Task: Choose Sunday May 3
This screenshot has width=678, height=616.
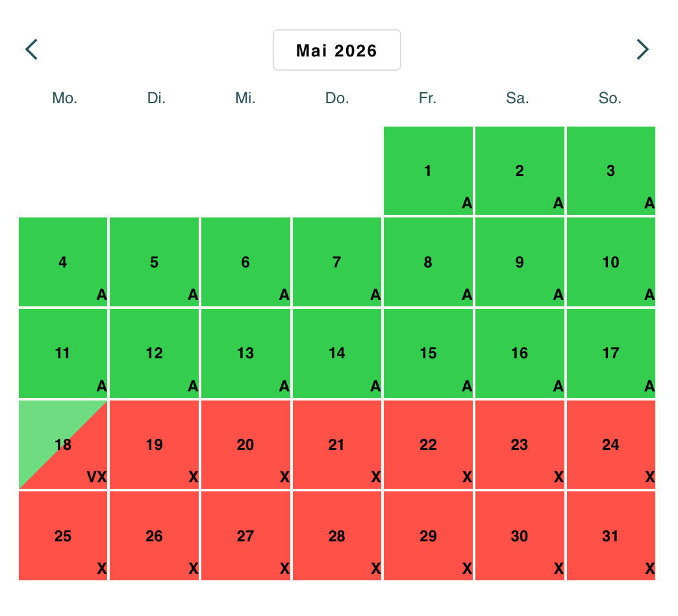Action: click(610, 171)
